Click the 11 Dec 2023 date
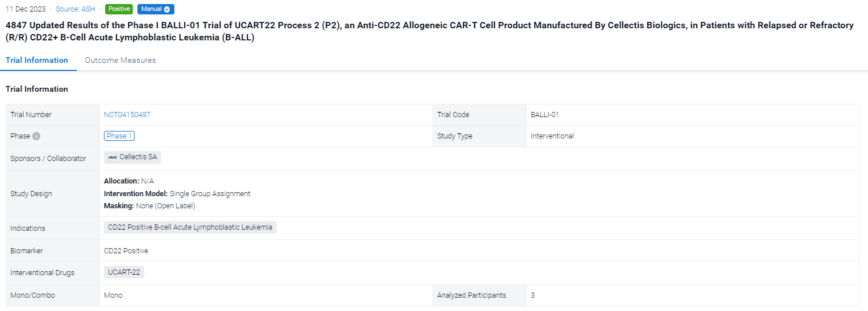 25,9
